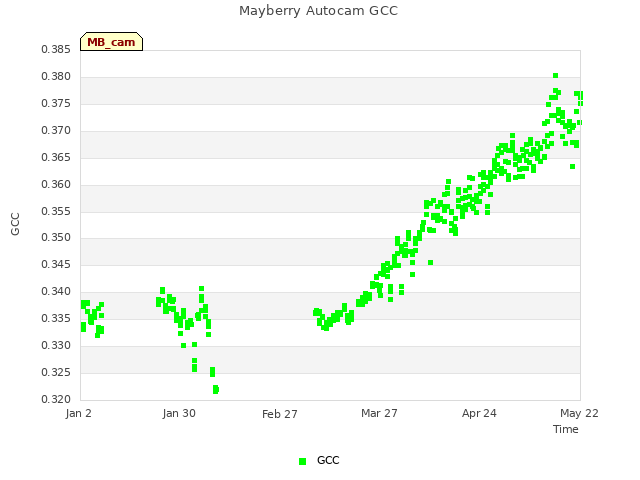Click the 0.365 y-axis value
The height and width of the screenshot is (480, 640).
tap(56, 157)
